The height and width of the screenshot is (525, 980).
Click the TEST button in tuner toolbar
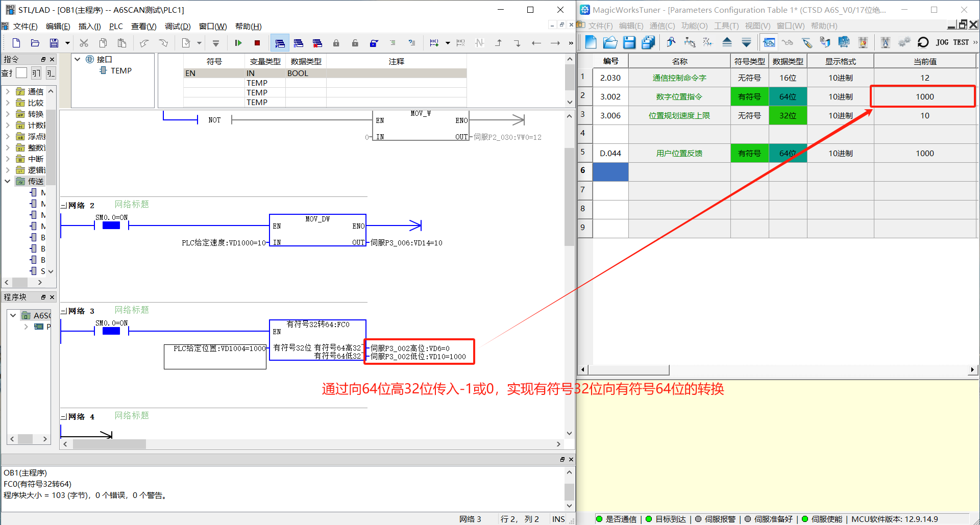(x=961, y=42)
